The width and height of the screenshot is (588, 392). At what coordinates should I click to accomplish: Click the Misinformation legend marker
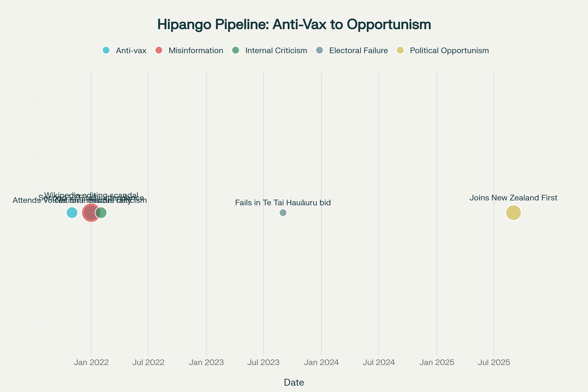tap(159, 50)
